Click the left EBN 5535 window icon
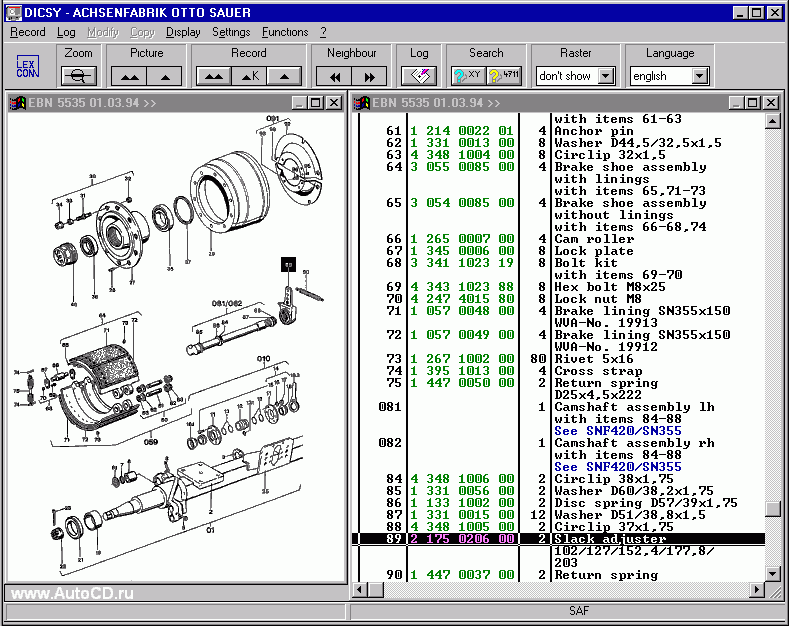Image resolution: width=789 pixels, height=626 pixels. (x=18, y=103)
